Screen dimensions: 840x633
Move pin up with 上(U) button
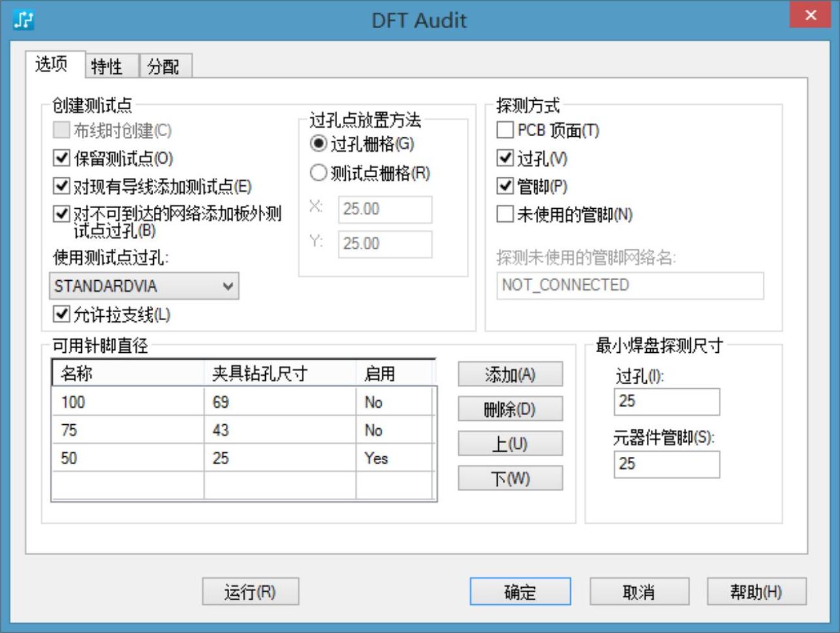point(509,444)
